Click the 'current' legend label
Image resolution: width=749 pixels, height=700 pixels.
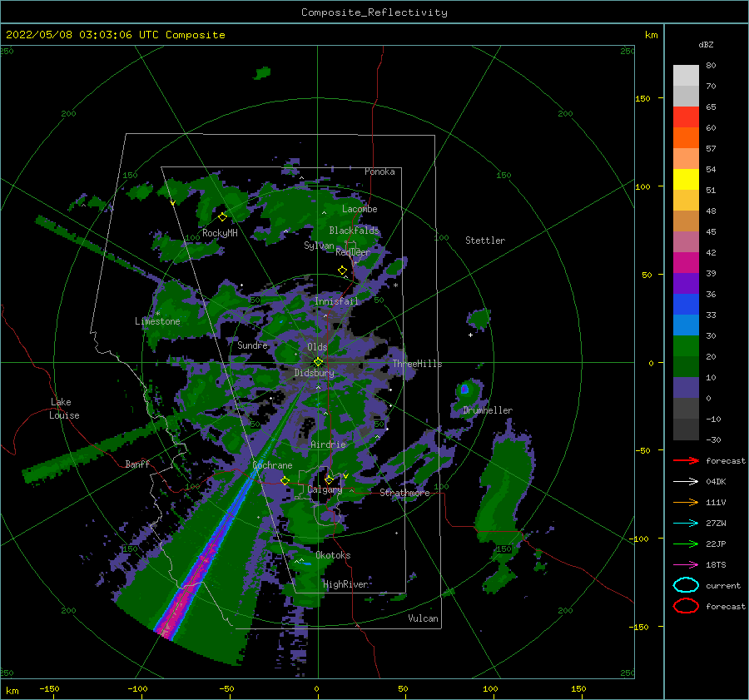tap(723, 585)
